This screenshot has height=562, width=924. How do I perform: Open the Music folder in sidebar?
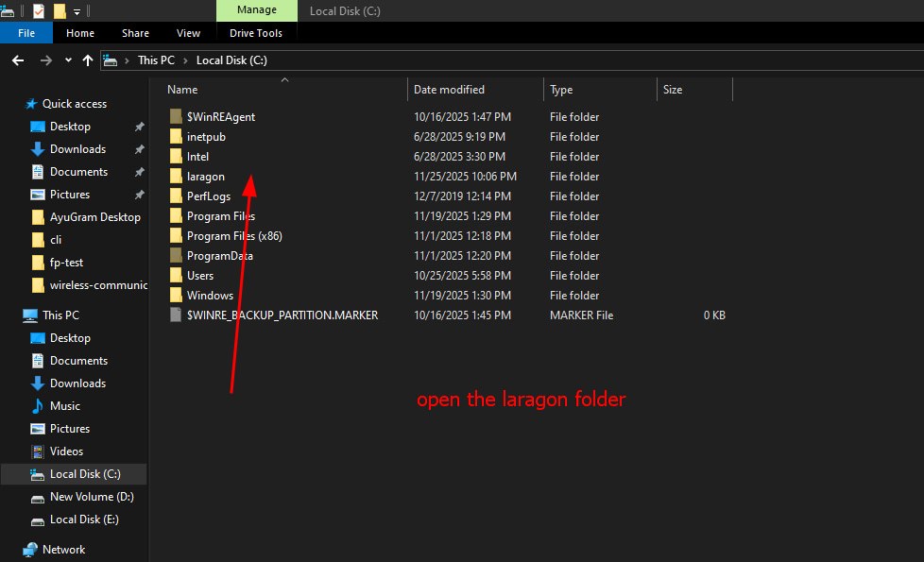(x=65, y=406)
